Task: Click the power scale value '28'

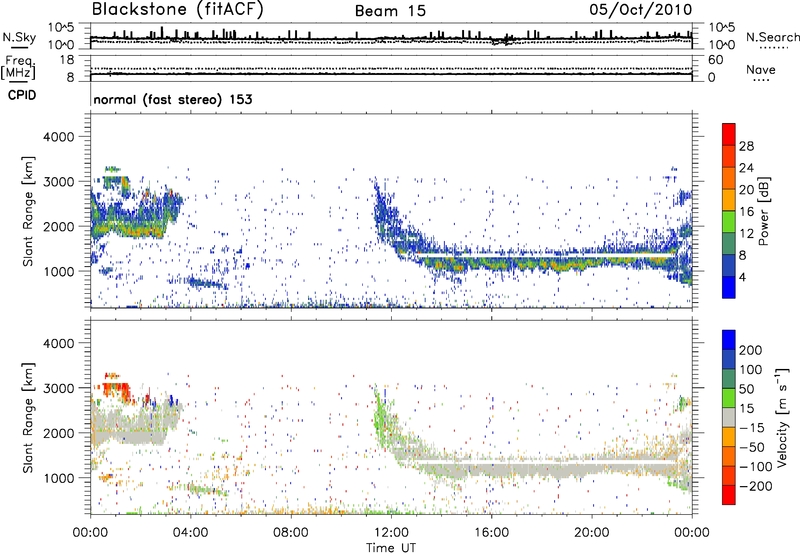Action: [746, 146]
